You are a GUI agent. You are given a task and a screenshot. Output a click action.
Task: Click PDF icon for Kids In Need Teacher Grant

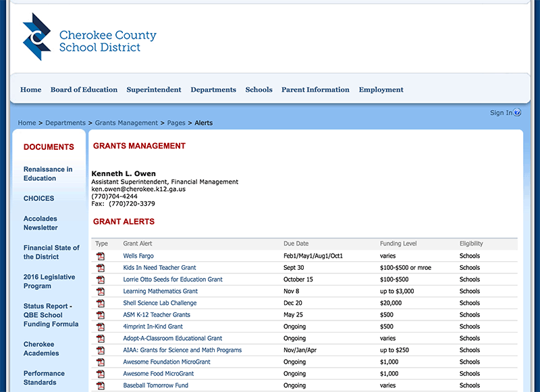click(x=101, y=268)
